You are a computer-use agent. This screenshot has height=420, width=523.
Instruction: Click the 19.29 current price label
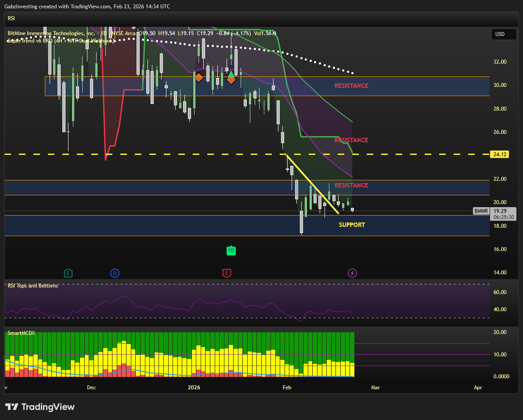tap(500, 211)
